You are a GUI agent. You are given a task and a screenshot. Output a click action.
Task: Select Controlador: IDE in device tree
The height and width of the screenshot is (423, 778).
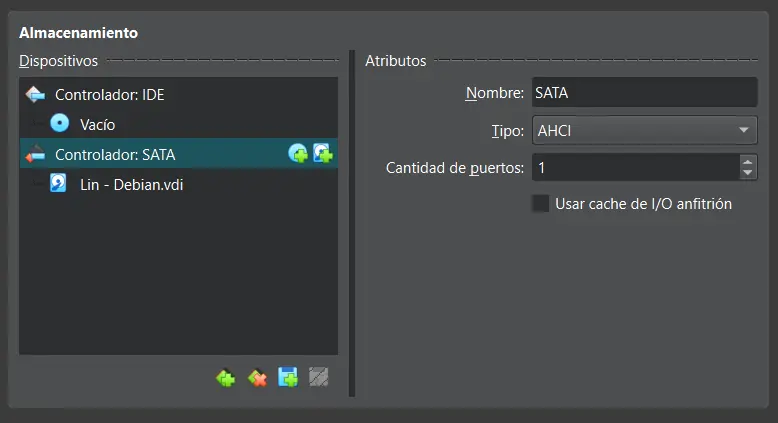click(x=179, y=94)
